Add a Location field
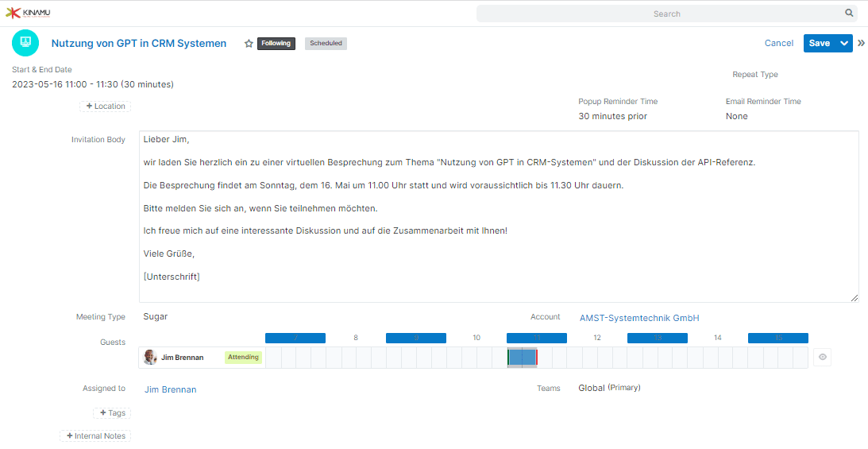The image size is (868, 449). click(105, 106)
